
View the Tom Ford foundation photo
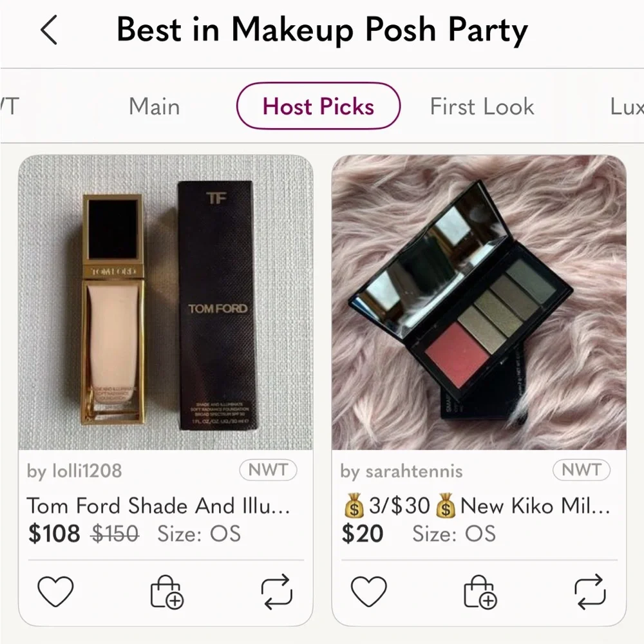(166, 302)
